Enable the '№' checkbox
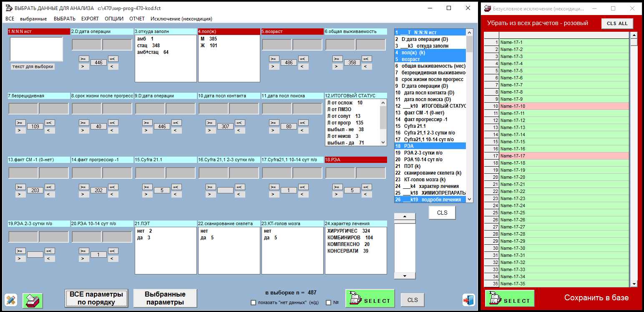This screenshot has height=312, width=644. pos(328,303)
